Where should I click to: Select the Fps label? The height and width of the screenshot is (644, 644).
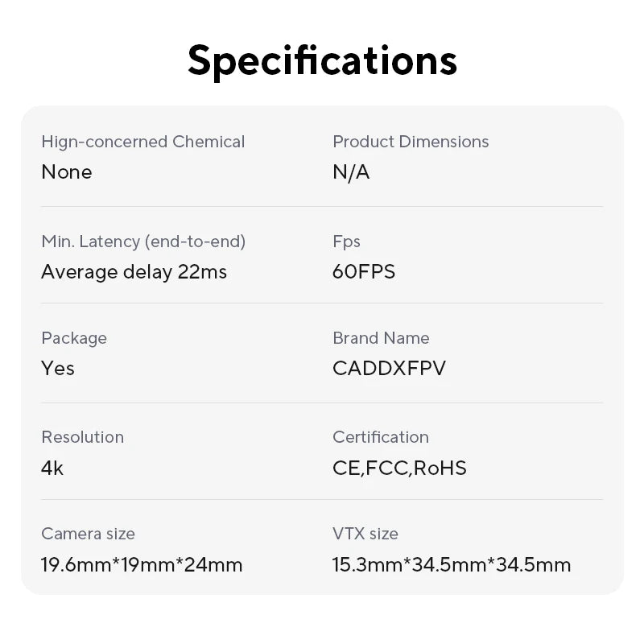click(x=346, y=242)
